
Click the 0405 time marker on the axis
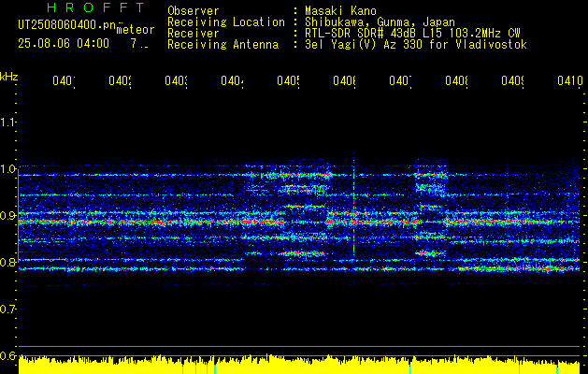(x=288, y=80)
